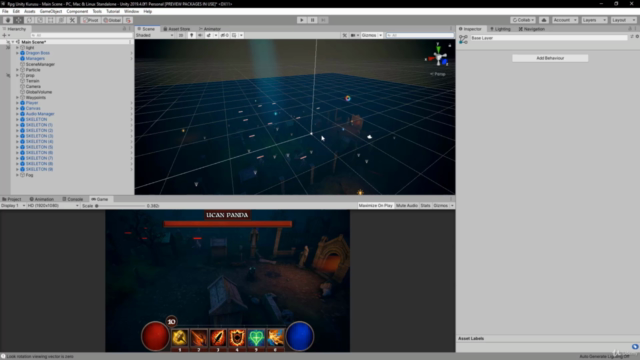Open the Window menu
The width and height of the screenshot is (640, 360).
click(131, 11)
